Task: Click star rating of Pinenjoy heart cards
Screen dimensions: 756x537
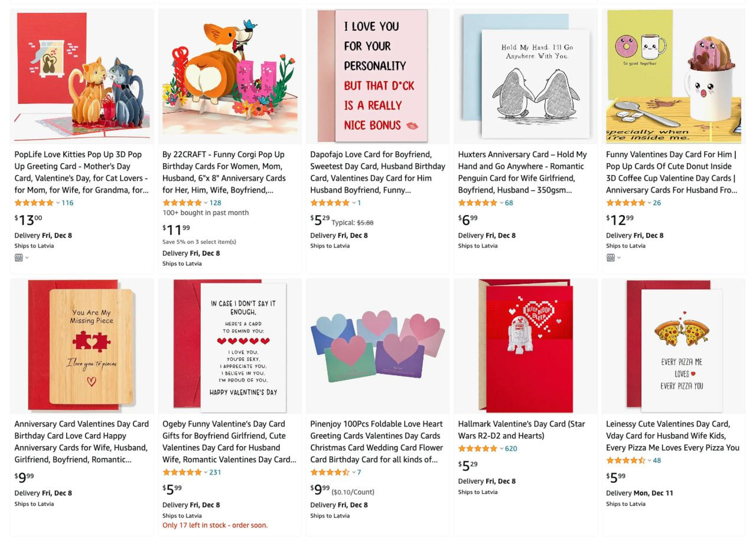Action: point(330,472)
